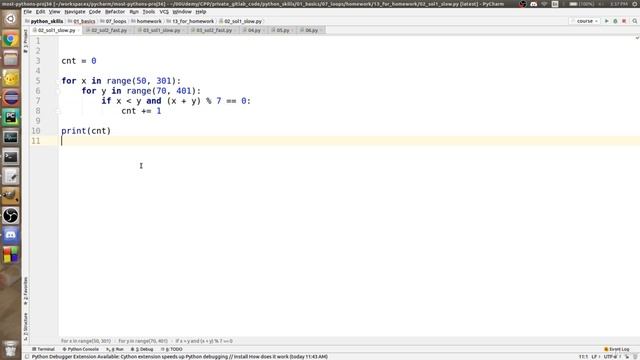
Task: Open the Code menu
Action: pos(95,12)
